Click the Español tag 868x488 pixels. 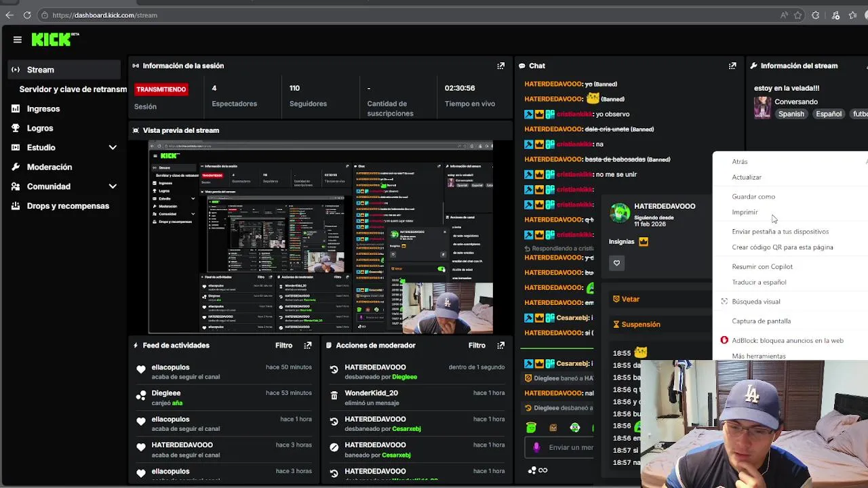(828, 114)
